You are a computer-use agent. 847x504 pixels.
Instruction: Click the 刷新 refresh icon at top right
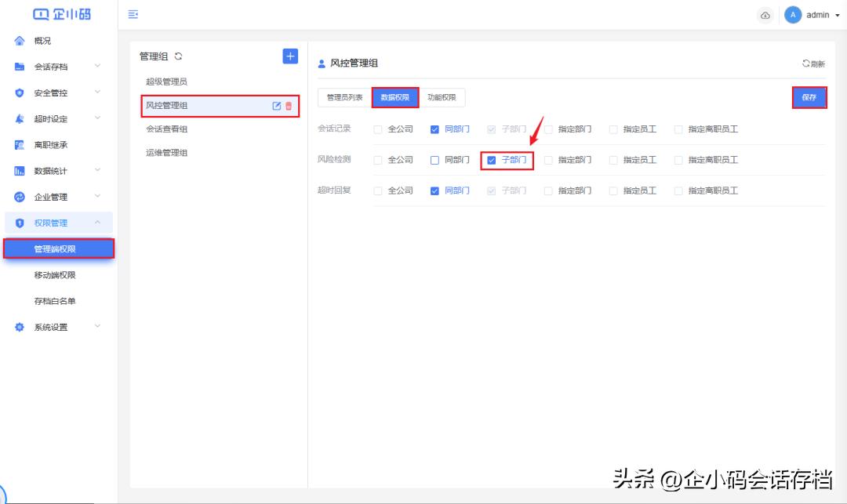[812, 64]
